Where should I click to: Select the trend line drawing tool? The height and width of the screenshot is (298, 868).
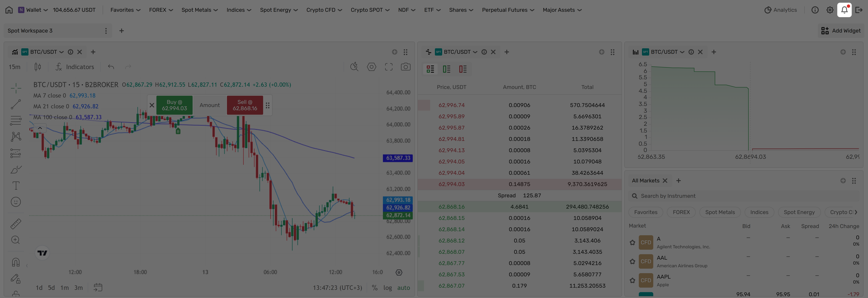(x=16, y=104)
